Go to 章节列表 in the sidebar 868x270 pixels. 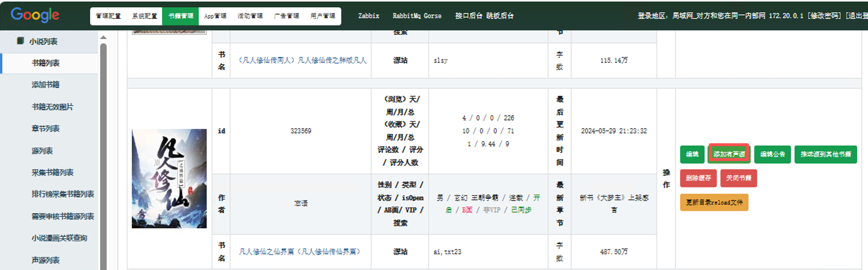click(x=45, y=129)
